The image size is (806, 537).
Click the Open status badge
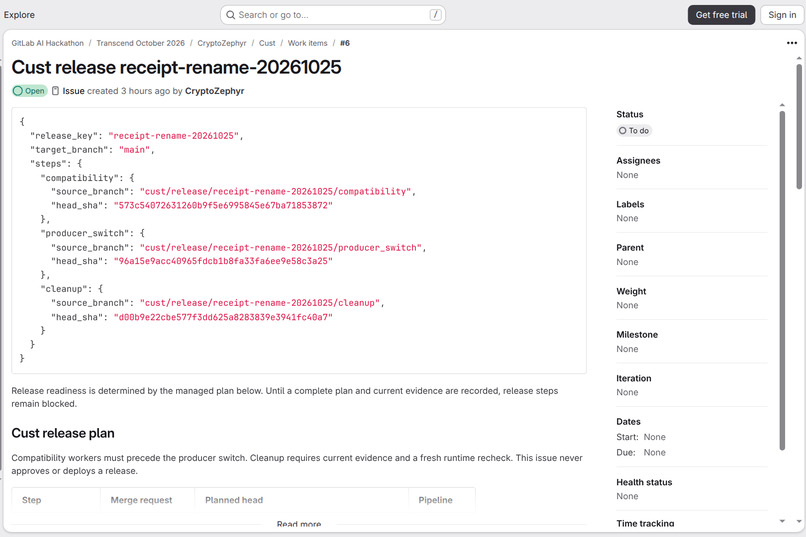click(30, 91)
